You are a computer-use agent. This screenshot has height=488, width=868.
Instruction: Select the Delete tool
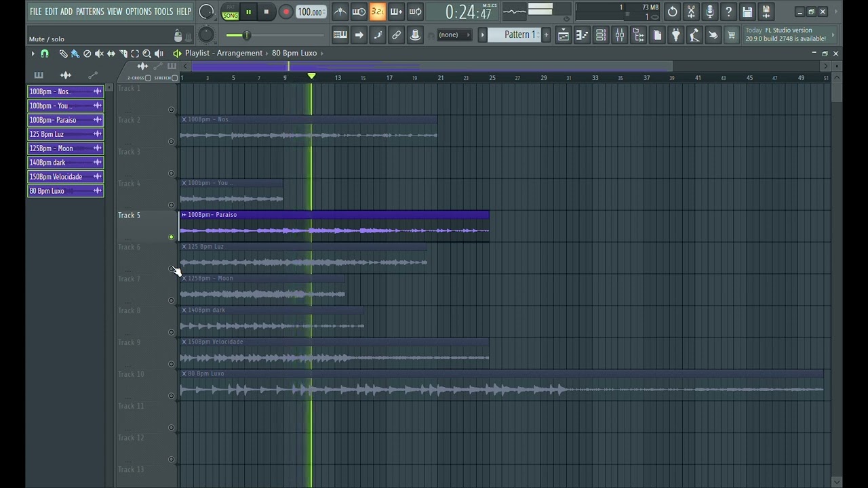pyautogui.click(x=87, y=54)
